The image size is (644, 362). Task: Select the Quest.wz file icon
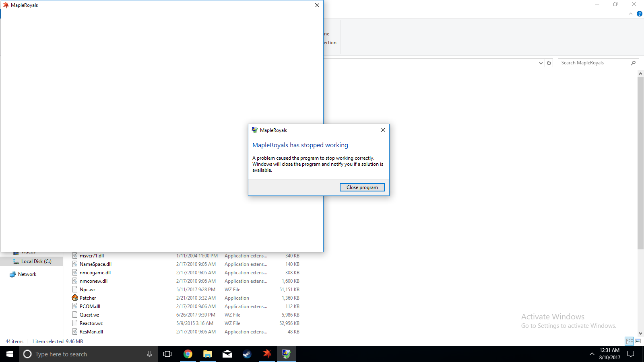[x=75, y=315]
